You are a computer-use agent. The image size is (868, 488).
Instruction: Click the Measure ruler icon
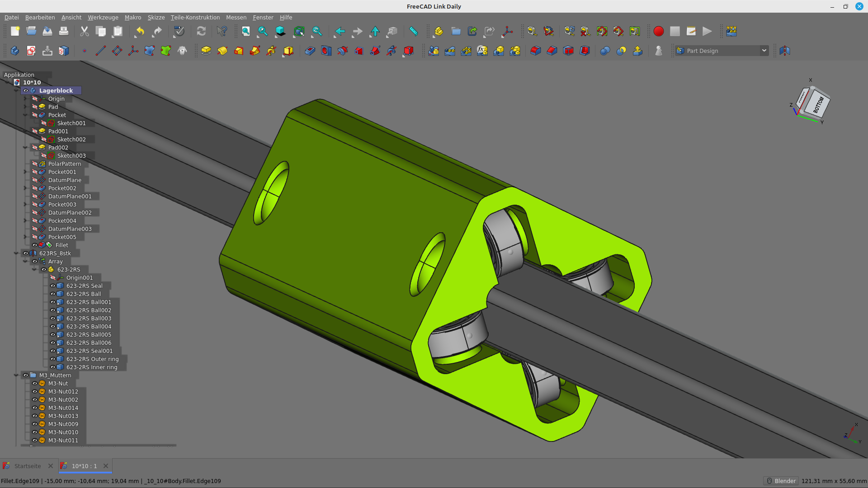(x=413, y=31)
